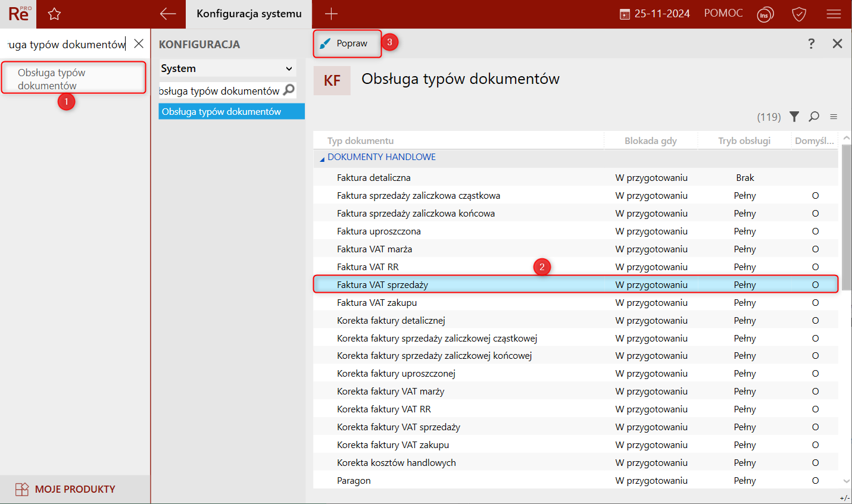
Task: Open the POMOC menu
Action: 723,14
